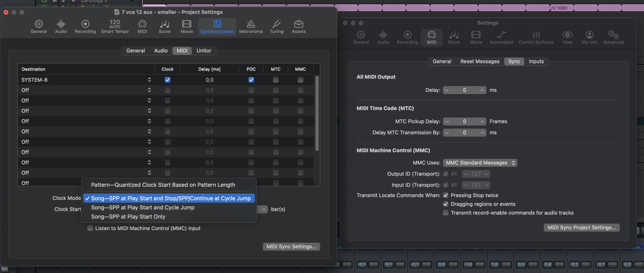This screenshot has height=273, width=644.
Task: Open View settings
Action: pos(567,37)
